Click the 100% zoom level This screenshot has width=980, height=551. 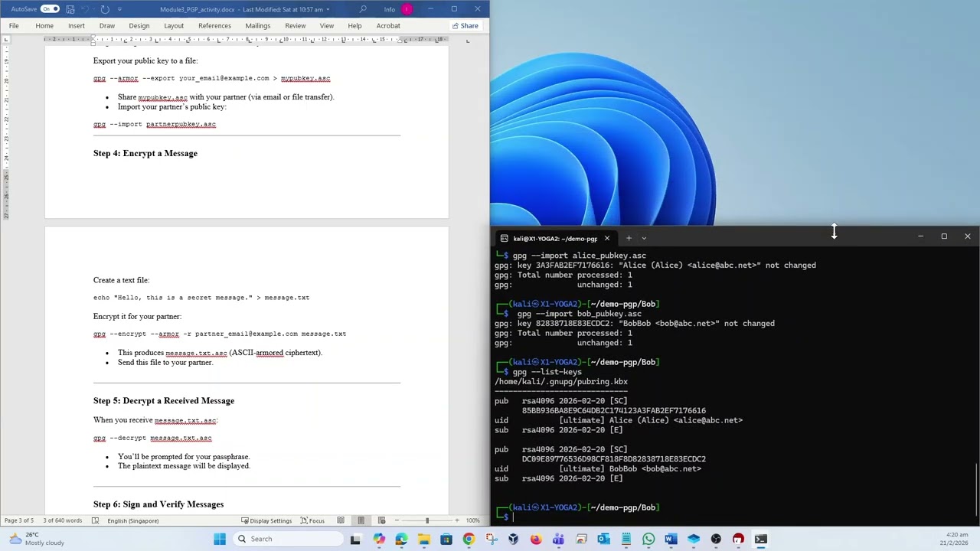(x=473, y=520)
